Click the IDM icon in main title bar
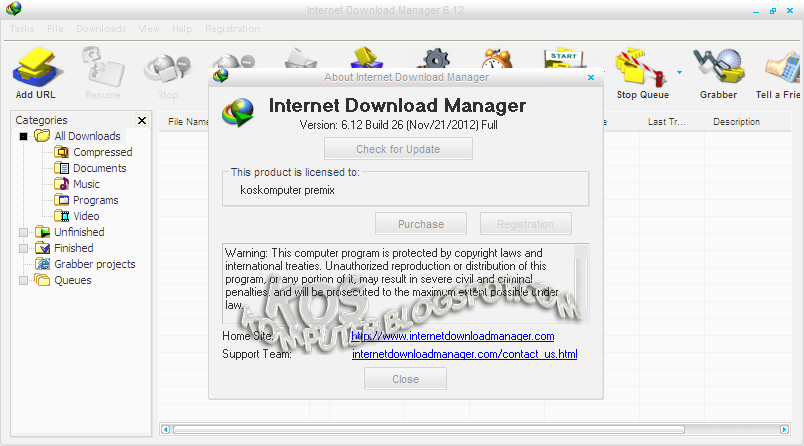 (x=14, y=9)
